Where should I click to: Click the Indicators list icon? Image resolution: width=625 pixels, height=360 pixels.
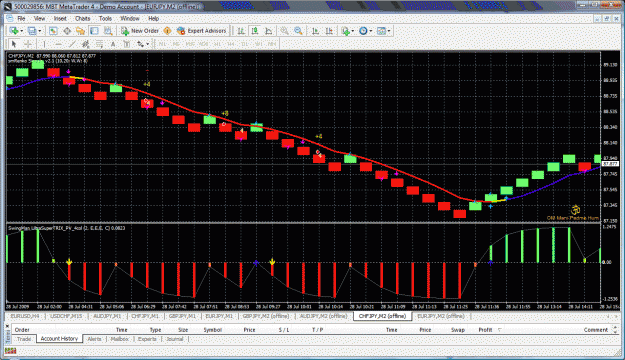pos(346,31)
